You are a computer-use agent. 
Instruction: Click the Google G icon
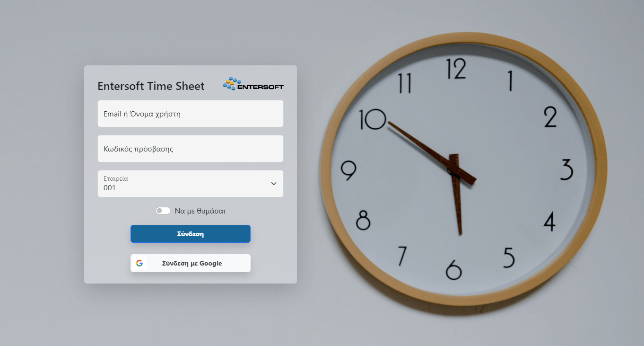139,263
